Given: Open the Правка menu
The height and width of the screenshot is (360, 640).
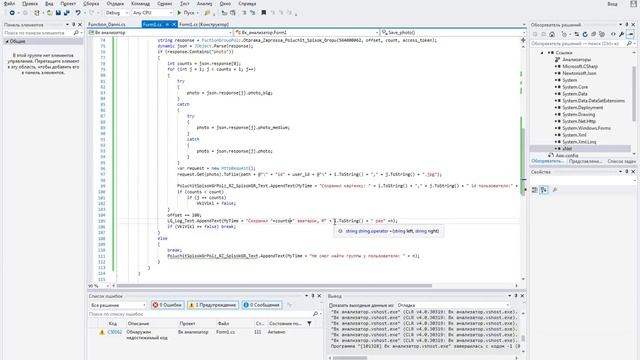Looking at the screenshot, I should tap(30, 4).
